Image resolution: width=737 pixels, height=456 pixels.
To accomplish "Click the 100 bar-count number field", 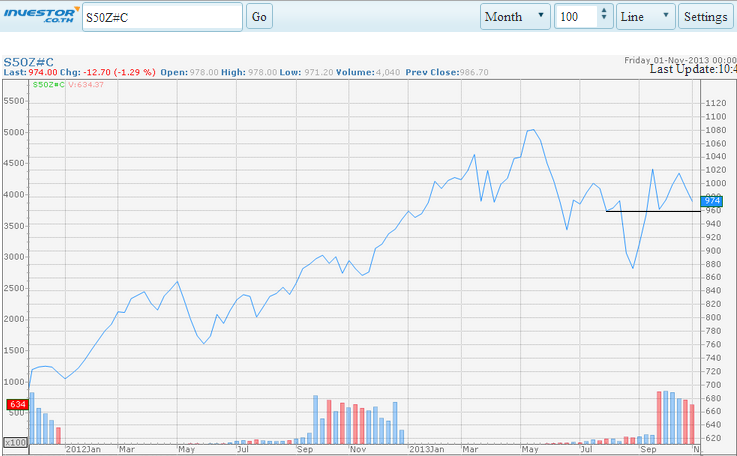I will pyautogui.click(x=577, y=17).
